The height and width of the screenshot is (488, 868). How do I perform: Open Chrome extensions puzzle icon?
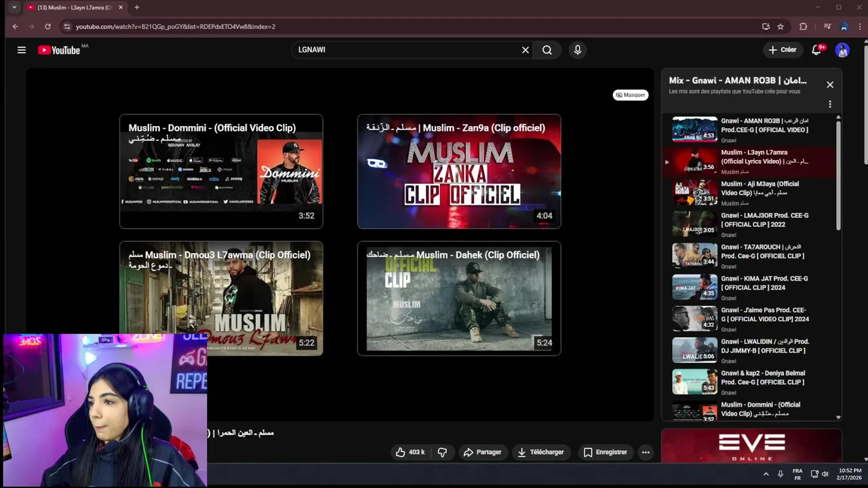804,26
